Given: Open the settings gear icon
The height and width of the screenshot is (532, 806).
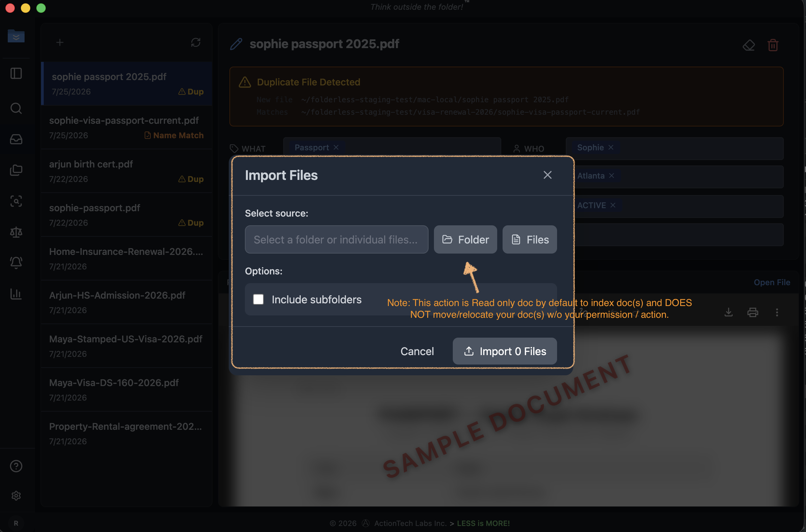Looking at the screenshot, I should pos(16,496).
